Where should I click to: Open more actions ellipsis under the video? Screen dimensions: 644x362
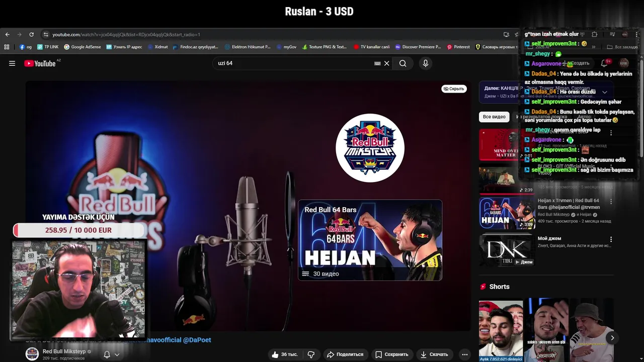465,354
